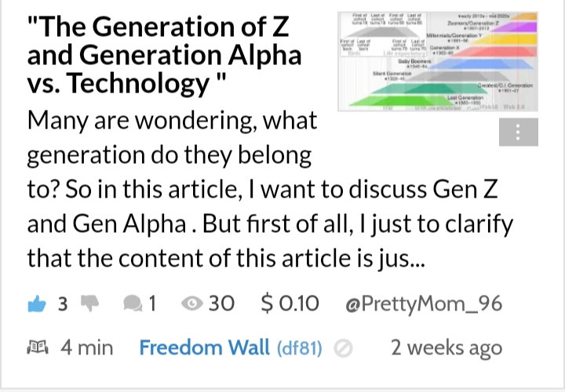Open the Freedom Wall community link
This screenshot has width=565, height=392.
pos(204,348)
